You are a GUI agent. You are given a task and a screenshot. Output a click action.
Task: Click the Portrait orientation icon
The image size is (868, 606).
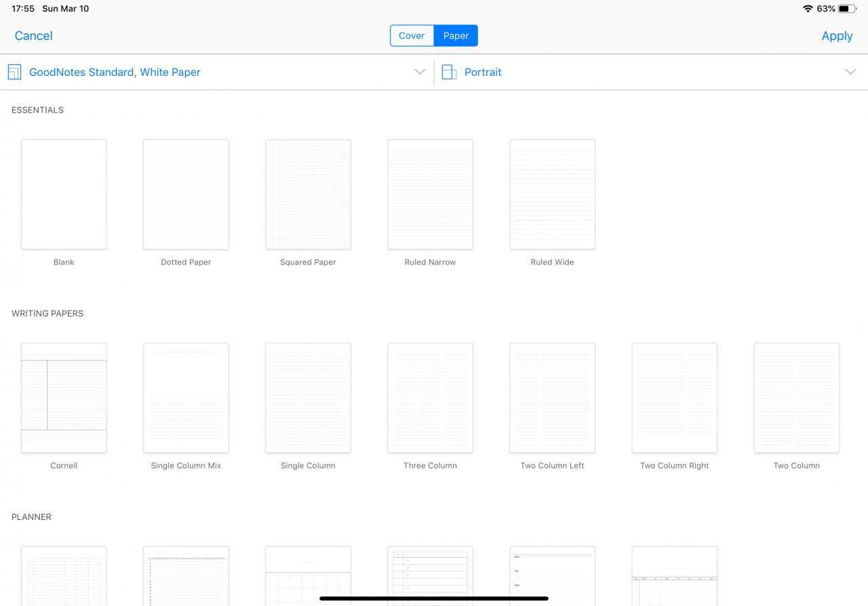tap(449, 71)
